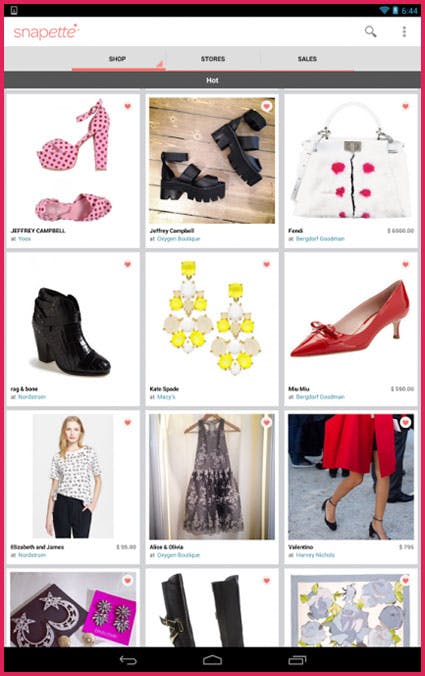This screenshot has width=425, height=676.
Task: Open the search magnifier icon
Action: coord(371,31)
